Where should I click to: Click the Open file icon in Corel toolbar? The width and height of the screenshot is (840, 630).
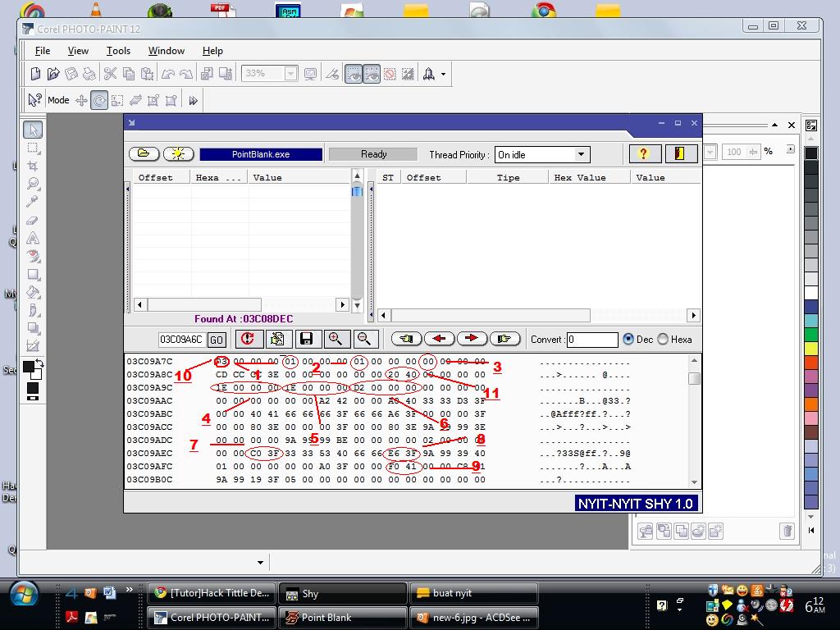click(53, 73)
